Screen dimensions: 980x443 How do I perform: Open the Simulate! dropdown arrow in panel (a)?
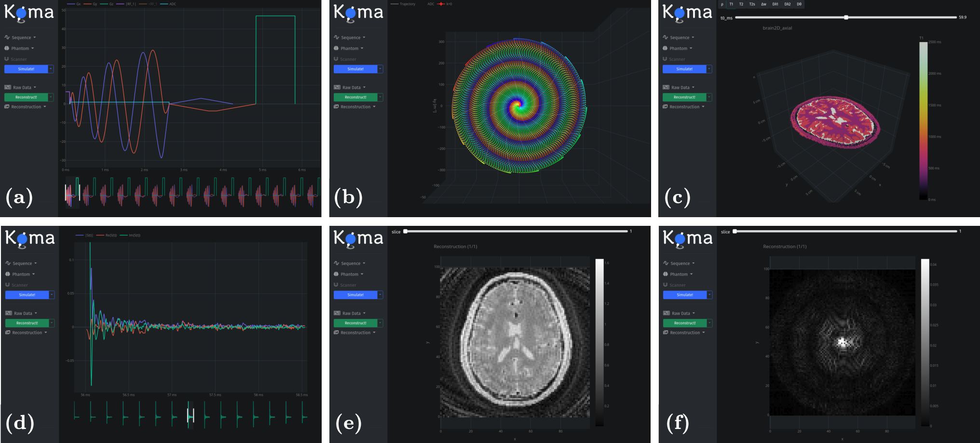click(x=51, y=69)
